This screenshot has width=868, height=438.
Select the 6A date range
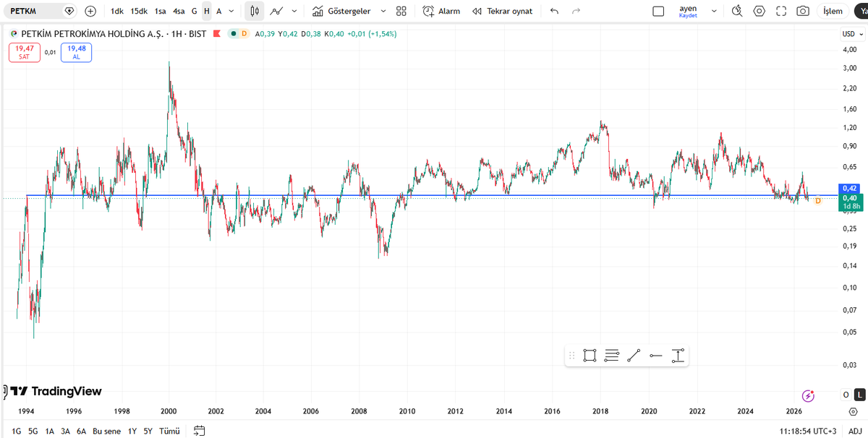click(81, 431)
